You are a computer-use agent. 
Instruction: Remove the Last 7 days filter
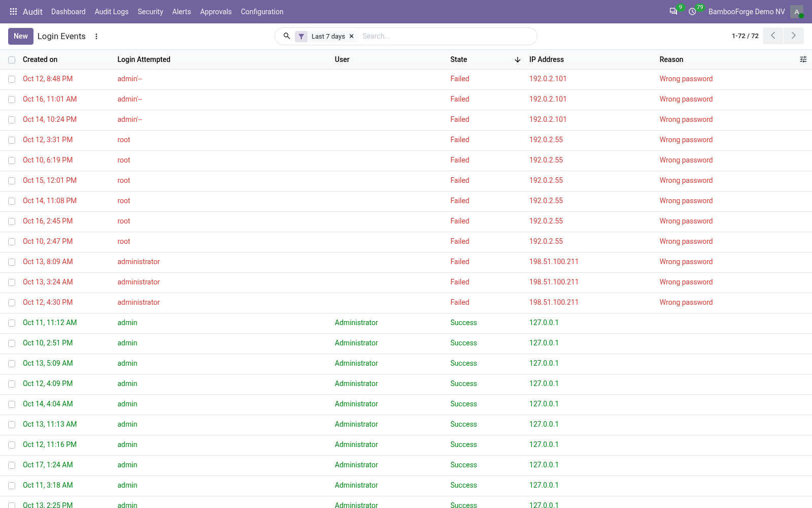click(351, 36)
